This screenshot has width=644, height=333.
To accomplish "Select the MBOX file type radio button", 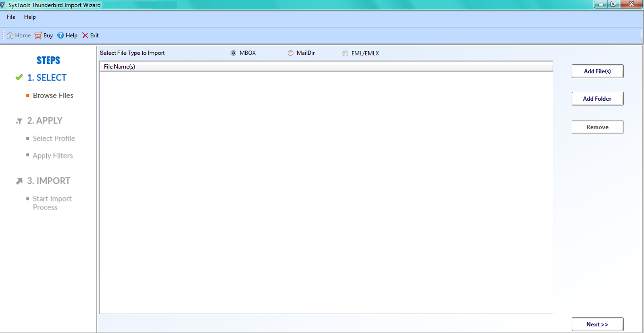I will [x=233, y=53].
